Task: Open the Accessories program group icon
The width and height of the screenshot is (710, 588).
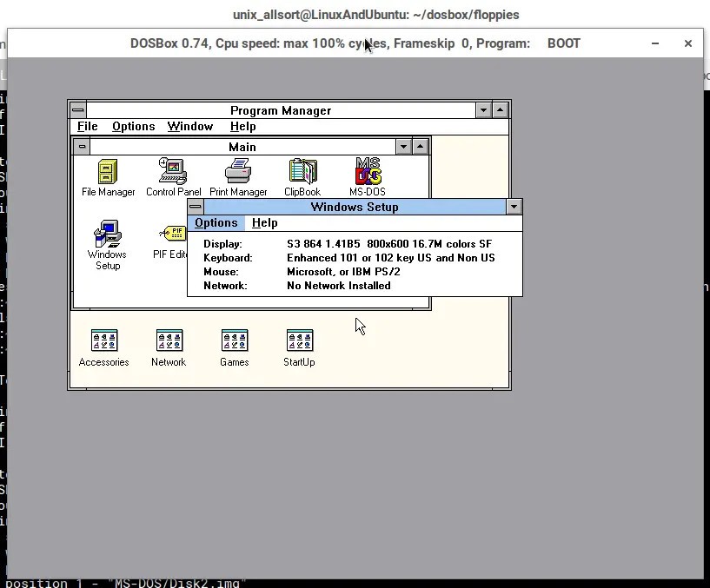Action: [x=103, y=347]
